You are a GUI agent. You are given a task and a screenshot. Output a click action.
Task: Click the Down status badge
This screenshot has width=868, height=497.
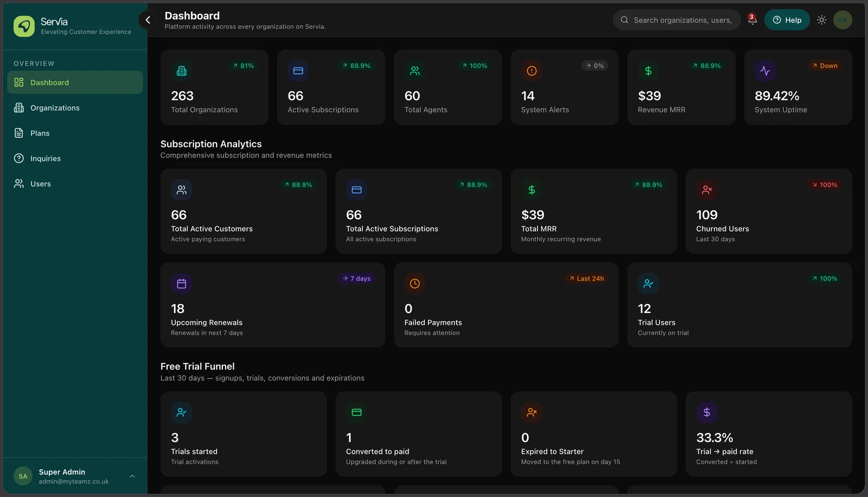[x=825, y=66]
